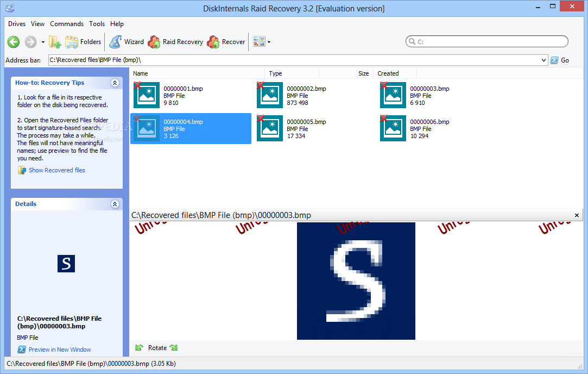Select the 00000006.bmp file icon

pyautogui.click(x=393, y=128)
